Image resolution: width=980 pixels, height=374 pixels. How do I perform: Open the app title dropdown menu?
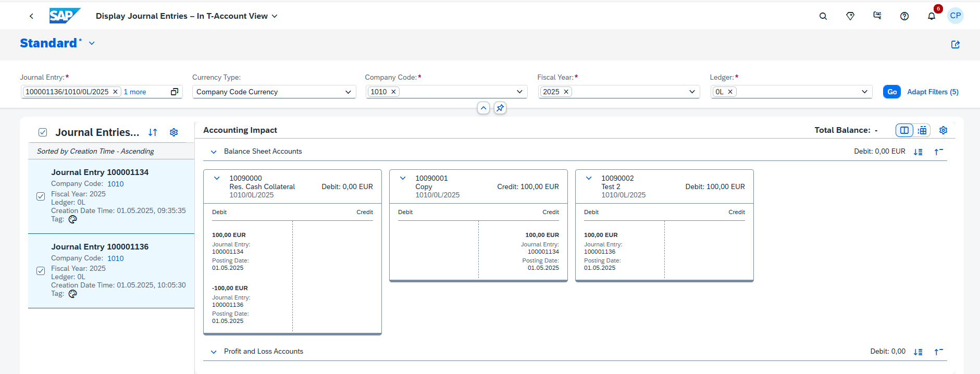coord(275,16)
